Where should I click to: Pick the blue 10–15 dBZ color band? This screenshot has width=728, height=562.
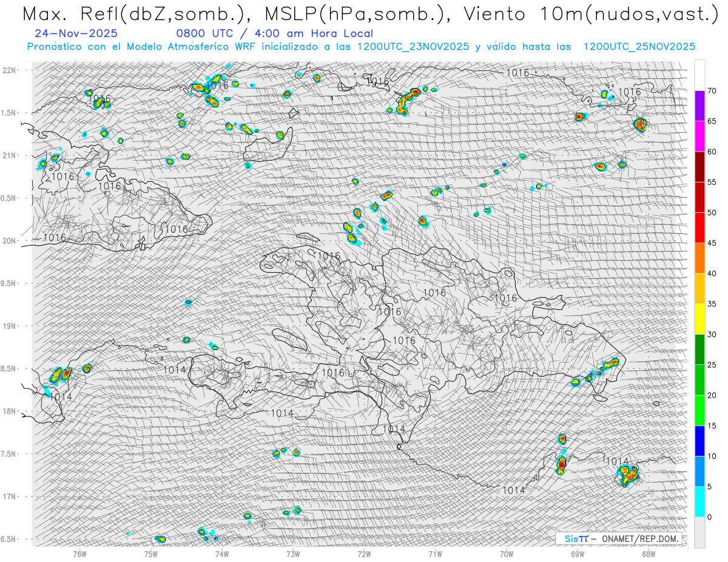[699, 441]
